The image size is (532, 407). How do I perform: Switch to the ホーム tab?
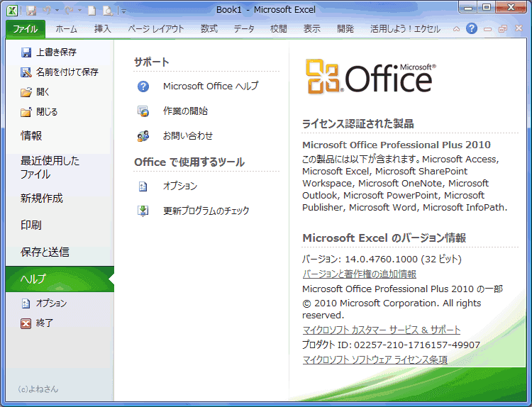(67, 29)
